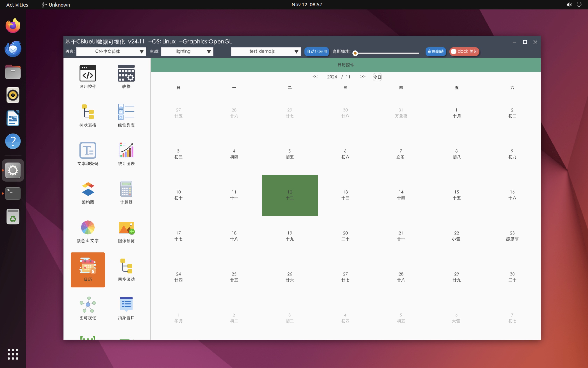Open the 计算器 calculator icon
588x368 pixels.
click(x=126, y=193)
